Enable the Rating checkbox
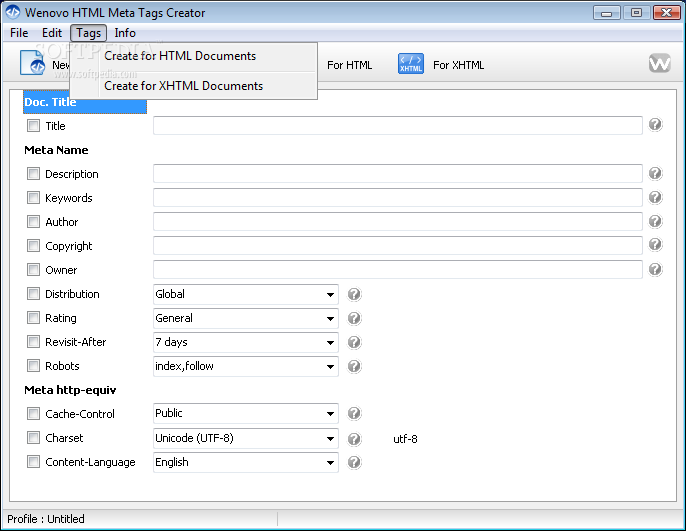Viewport: 686px width, 531px height. [33, 318]
